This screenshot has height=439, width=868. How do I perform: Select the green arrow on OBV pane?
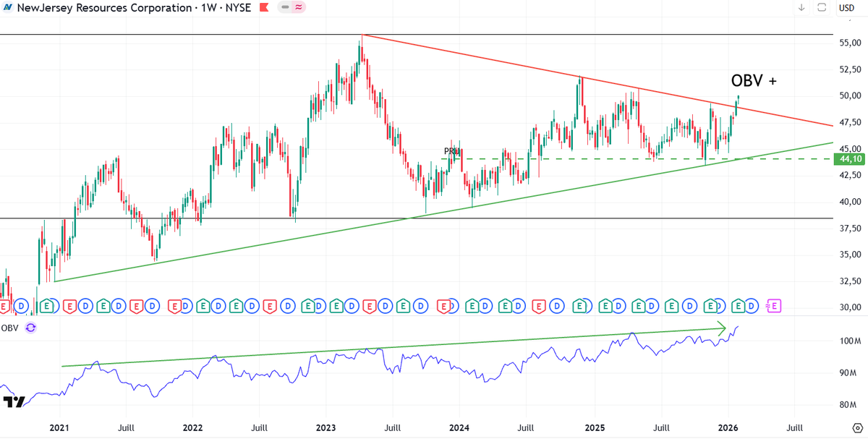(394, 347)
